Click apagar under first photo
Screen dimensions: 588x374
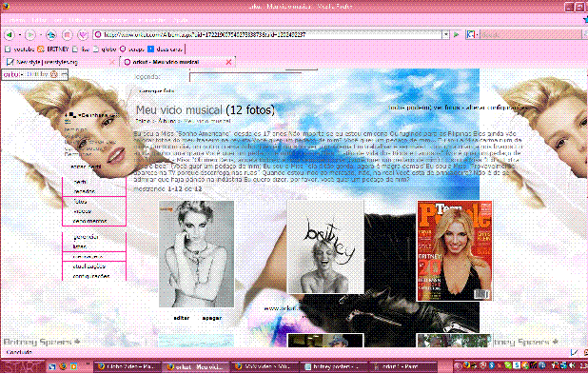coord(212,318)
